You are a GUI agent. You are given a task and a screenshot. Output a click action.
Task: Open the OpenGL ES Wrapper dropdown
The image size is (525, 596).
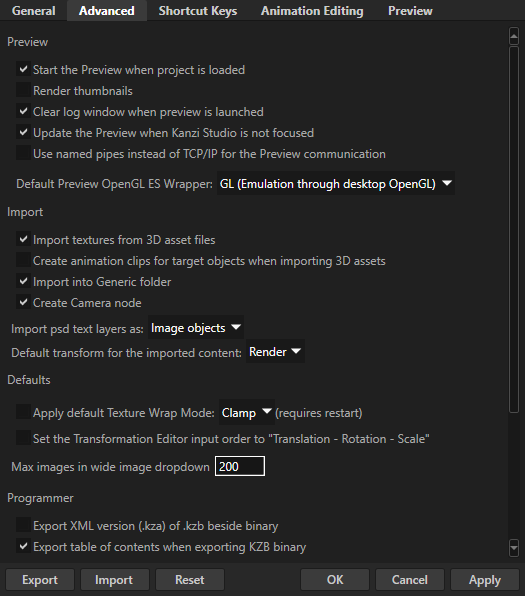click(336, 184)
